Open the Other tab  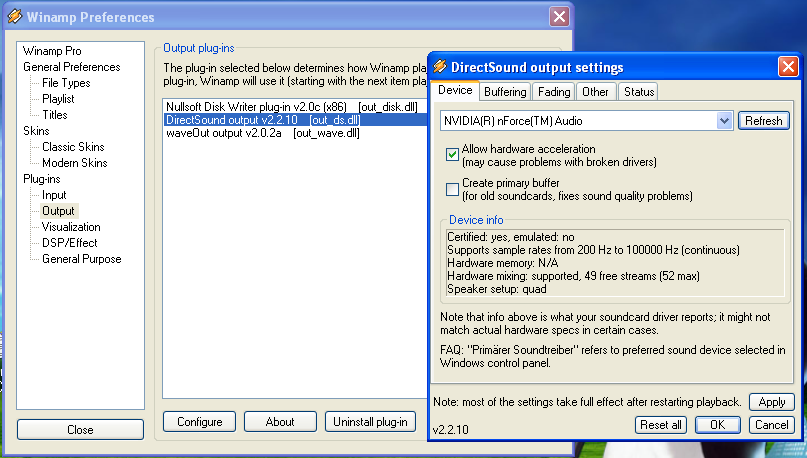pyautogui.click(x=595, y=92)
